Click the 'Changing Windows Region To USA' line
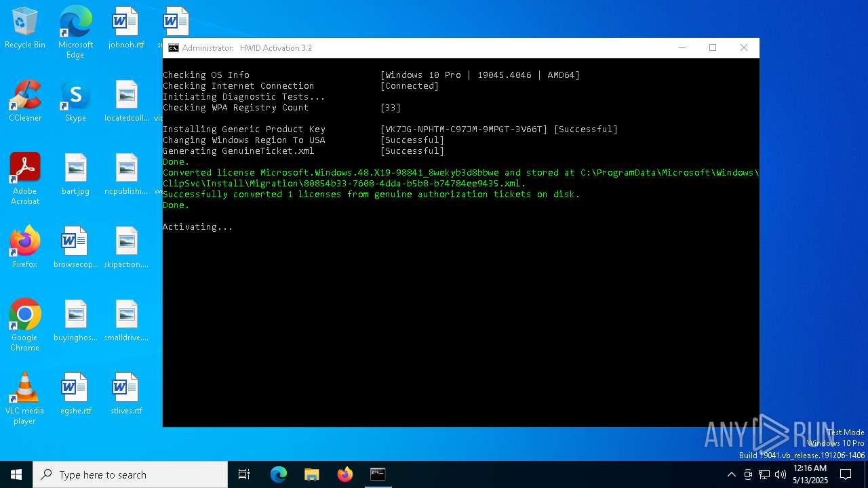The image size is (868, 488). (244, 140)
